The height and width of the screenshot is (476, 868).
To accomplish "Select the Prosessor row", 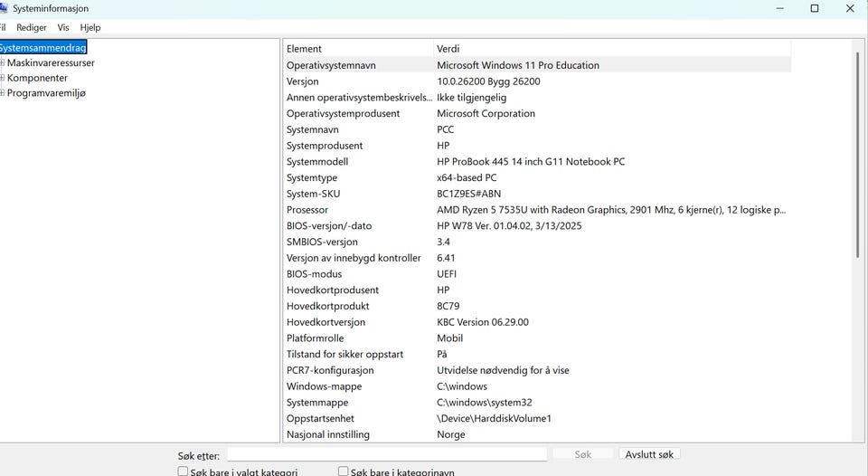I will click(x=537, y=210).
